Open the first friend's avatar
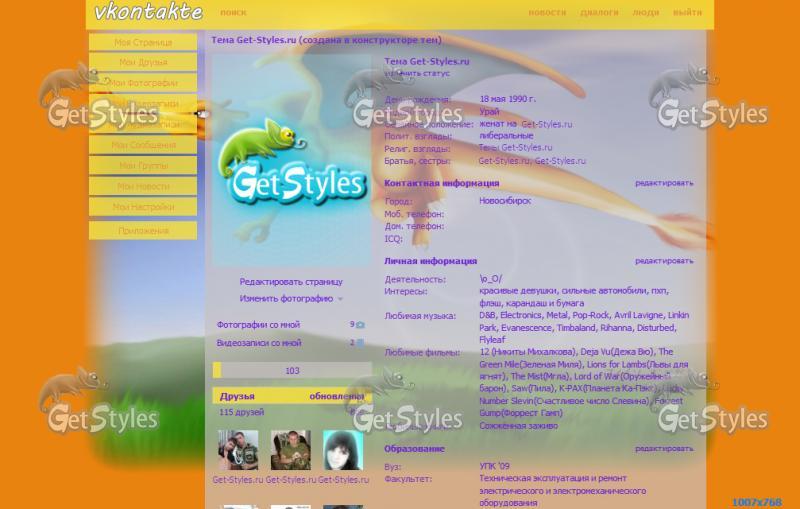Screen dimensions: 800x509 [x=238, y=451]
